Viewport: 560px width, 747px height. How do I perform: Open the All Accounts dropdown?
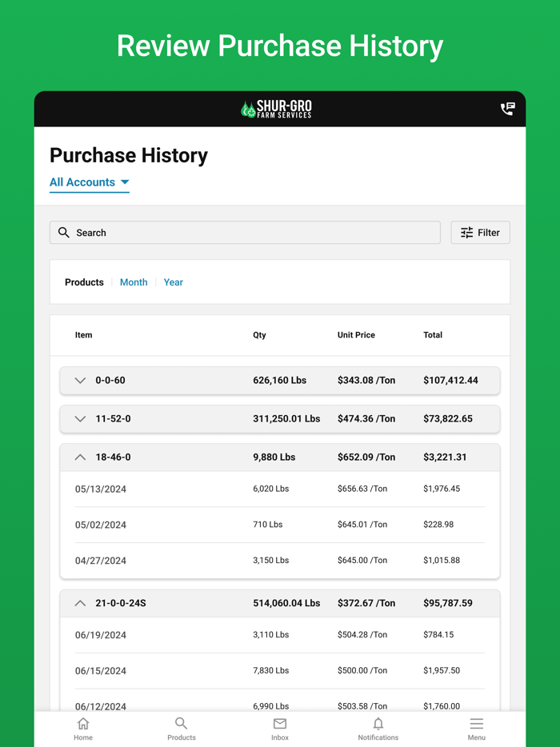tap(90, 182)
